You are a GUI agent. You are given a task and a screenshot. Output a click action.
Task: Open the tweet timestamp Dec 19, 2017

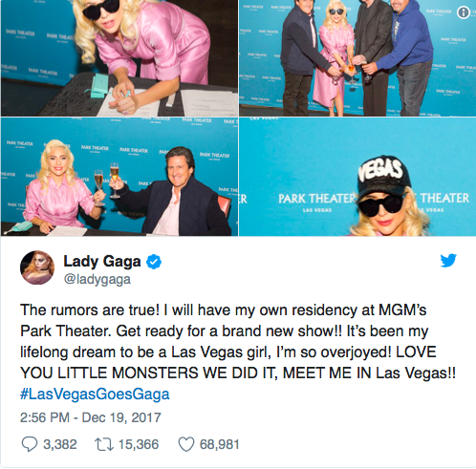click(x=91, y=417)
